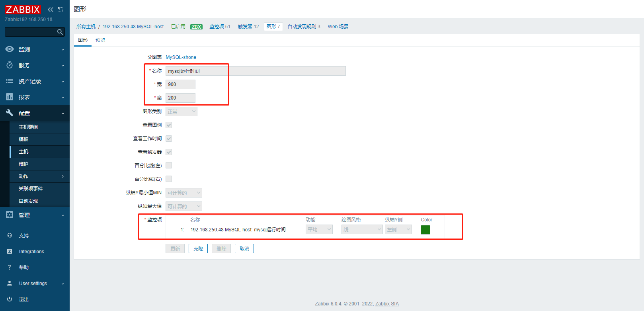
Task: Click the Reports bar-chart icon
Action: click(10, 97)
